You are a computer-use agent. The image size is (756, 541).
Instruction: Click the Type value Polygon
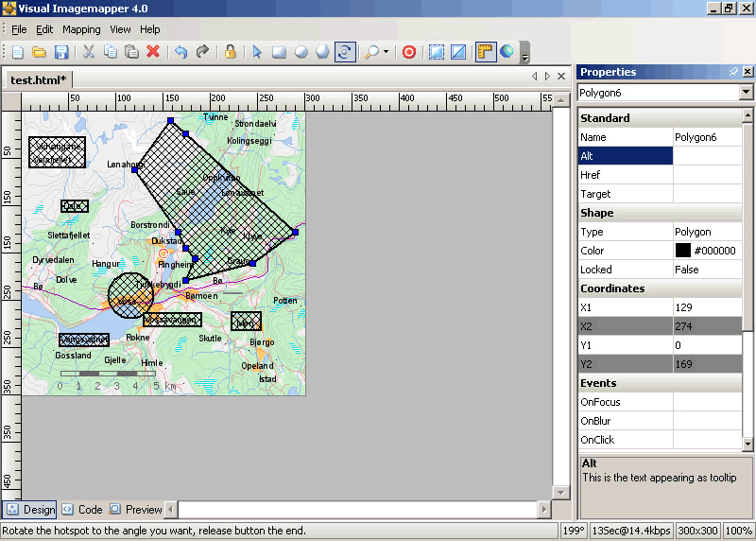[707, 232]
